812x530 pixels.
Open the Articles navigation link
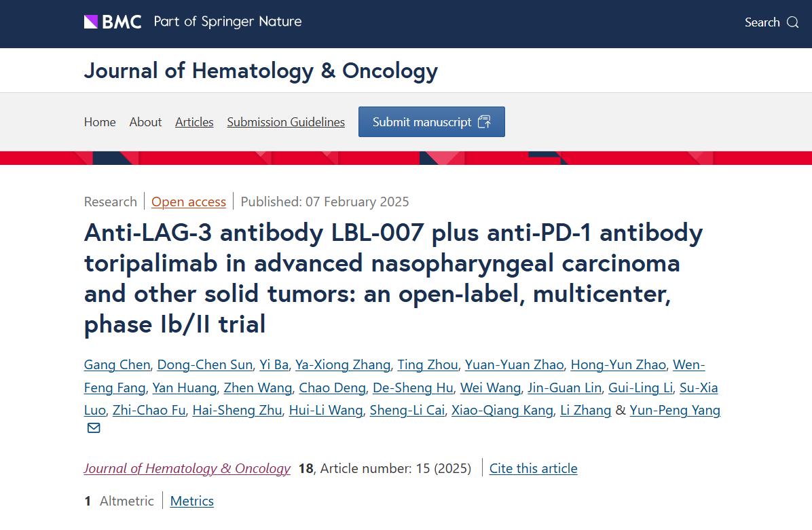(x=194, y=122)
